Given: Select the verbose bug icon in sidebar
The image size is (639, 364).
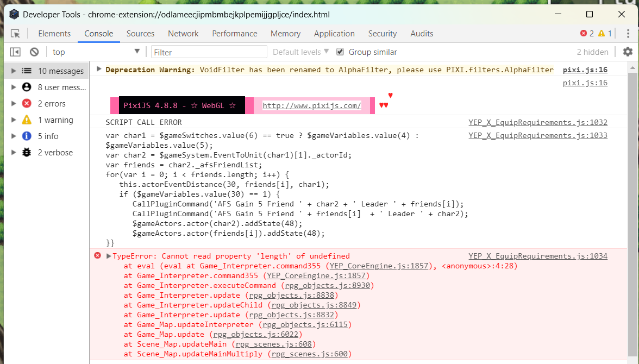Looking at the screenshot, I should [x=27, y=153].
